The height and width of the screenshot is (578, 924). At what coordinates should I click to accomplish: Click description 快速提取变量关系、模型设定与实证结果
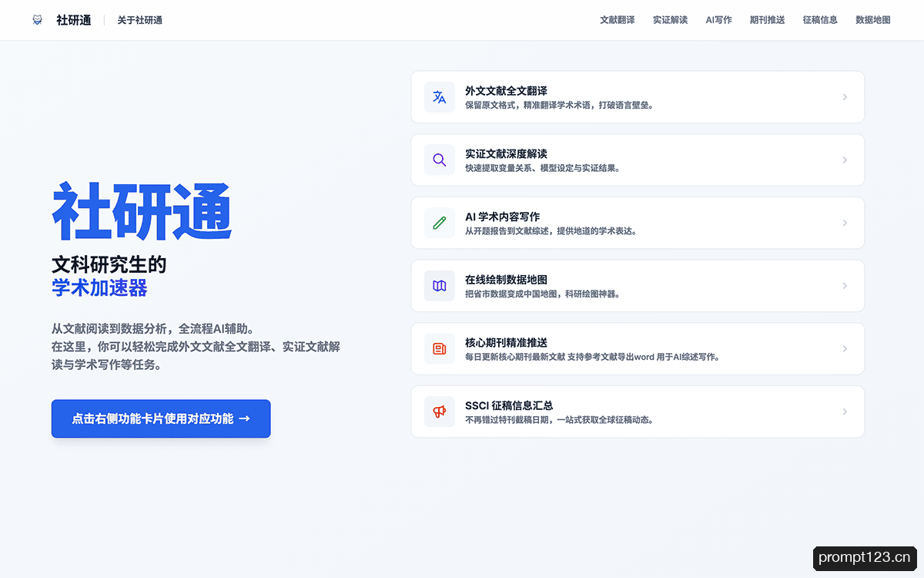(542, 168)
